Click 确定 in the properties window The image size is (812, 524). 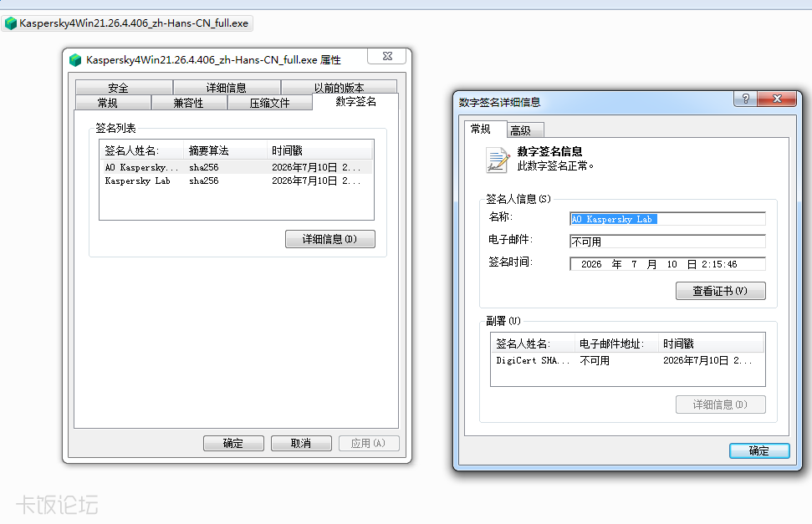pyautogui.click(x=233, y=443)
